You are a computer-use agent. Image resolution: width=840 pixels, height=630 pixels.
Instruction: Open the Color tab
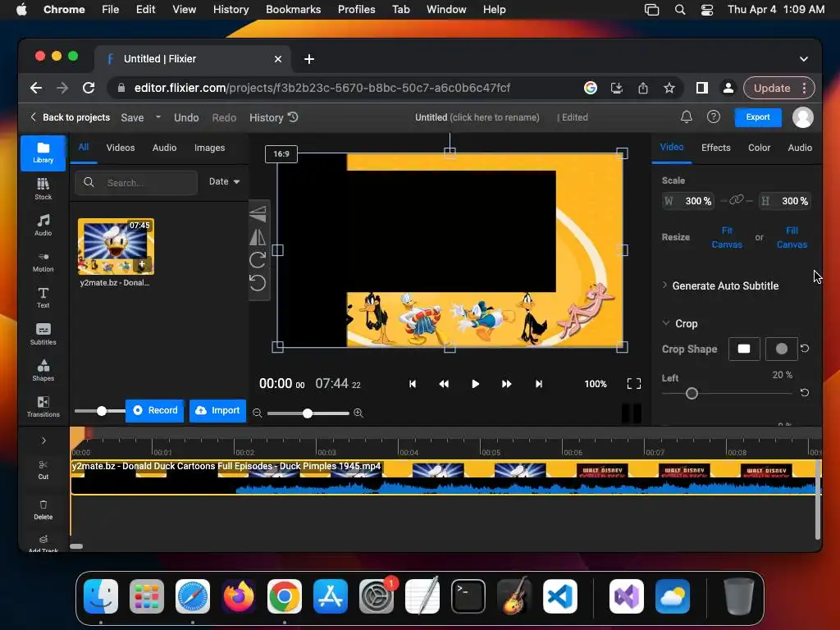point(759,148)
